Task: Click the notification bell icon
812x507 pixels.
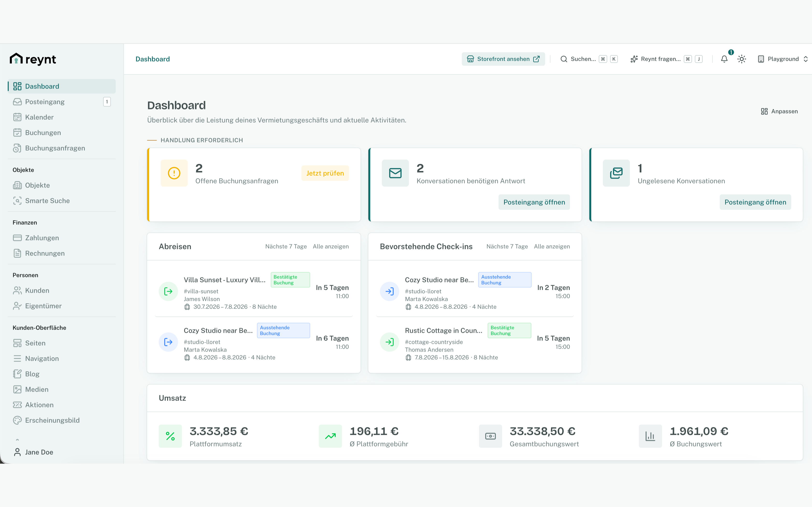Action: 724,59
